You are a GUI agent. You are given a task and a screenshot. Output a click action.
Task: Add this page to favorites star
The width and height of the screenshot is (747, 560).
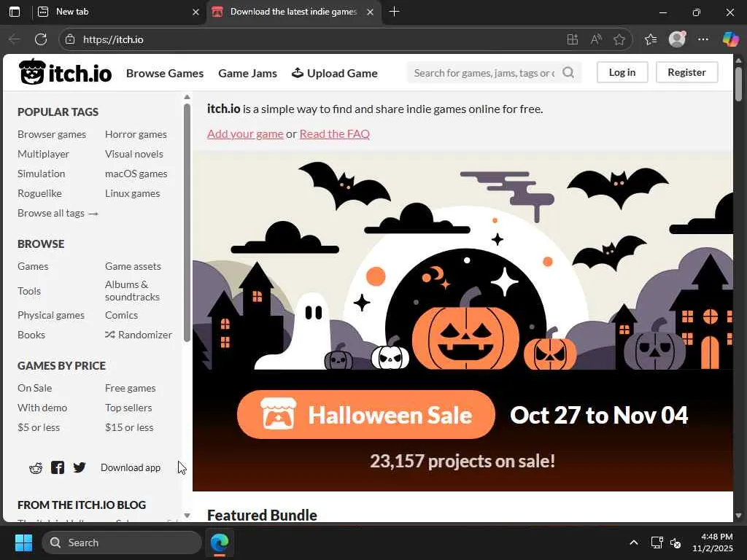click(x=619, y=39)
